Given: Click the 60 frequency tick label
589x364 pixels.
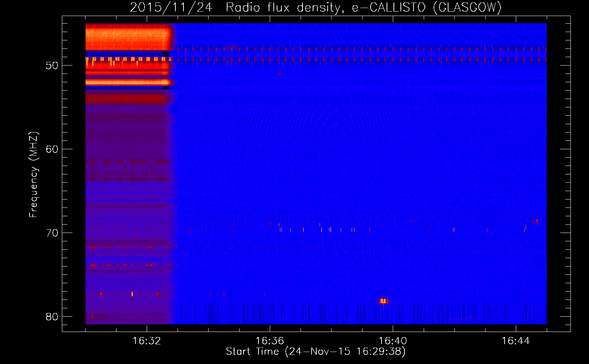Looking at the screenshot, I should [52, 149].
